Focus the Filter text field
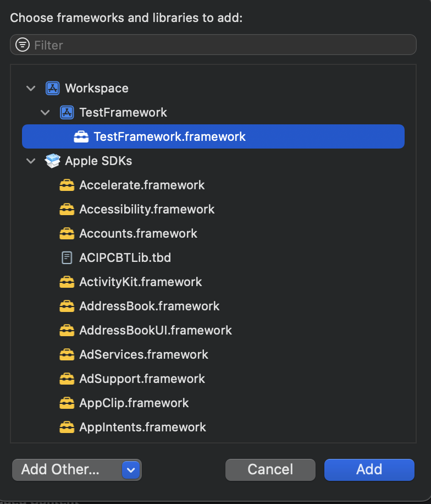Image resolution: width=431 pixels, height=504 pixels. pyautogui.click(x=213, y=45)
